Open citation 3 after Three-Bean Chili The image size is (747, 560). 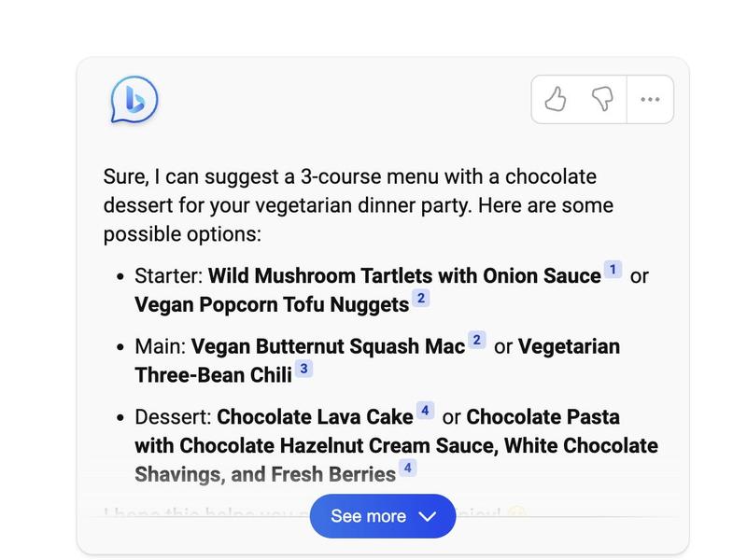pos(303,370)
